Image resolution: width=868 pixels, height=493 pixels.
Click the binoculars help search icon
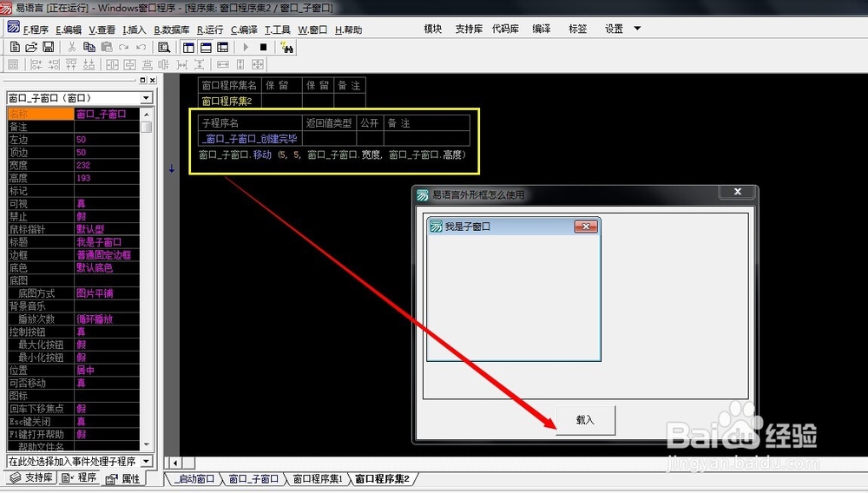point(286,48)
